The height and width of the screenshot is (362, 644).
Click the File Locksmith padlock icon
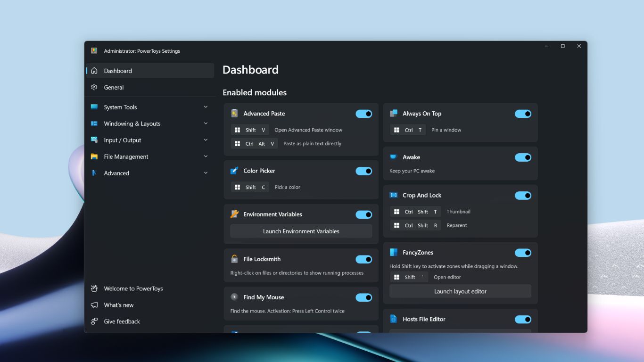coord(234,259)
